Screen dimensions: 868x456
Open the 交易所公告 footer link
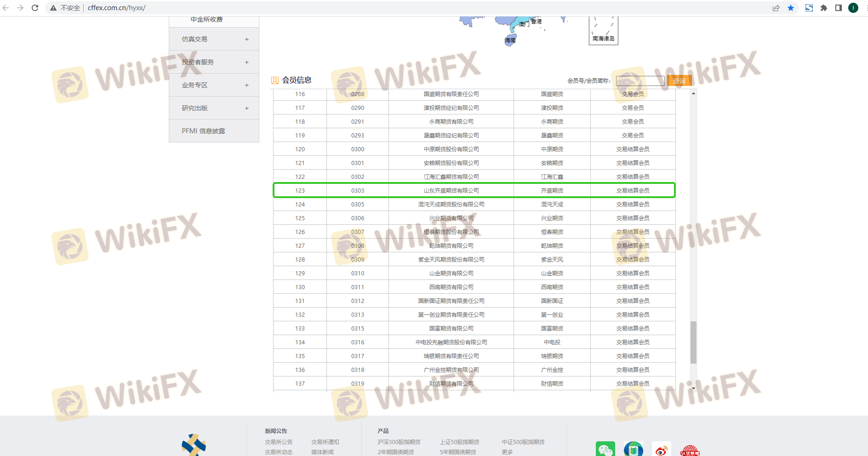(x=279, y=442)
